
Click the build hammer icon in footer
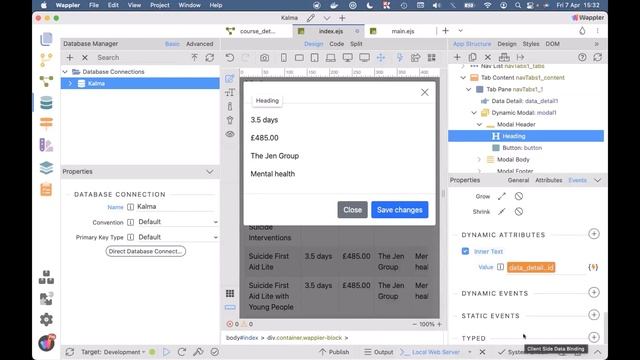pyautogui.click(x=198, y=351)
